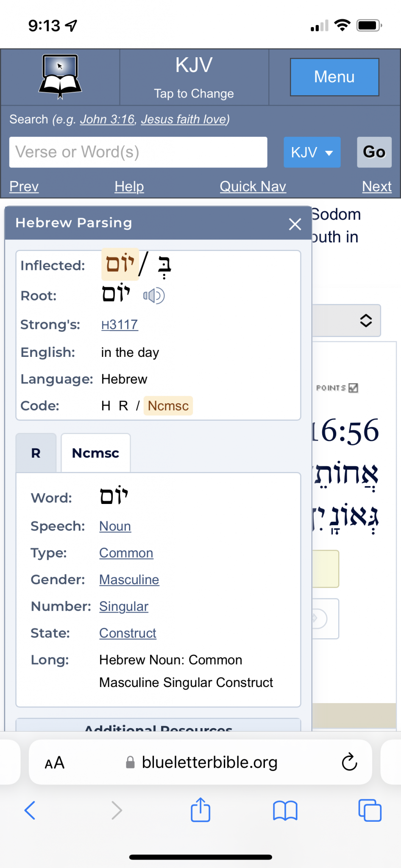Tap the Blue Letter Bible logo icon

point(60,77)
